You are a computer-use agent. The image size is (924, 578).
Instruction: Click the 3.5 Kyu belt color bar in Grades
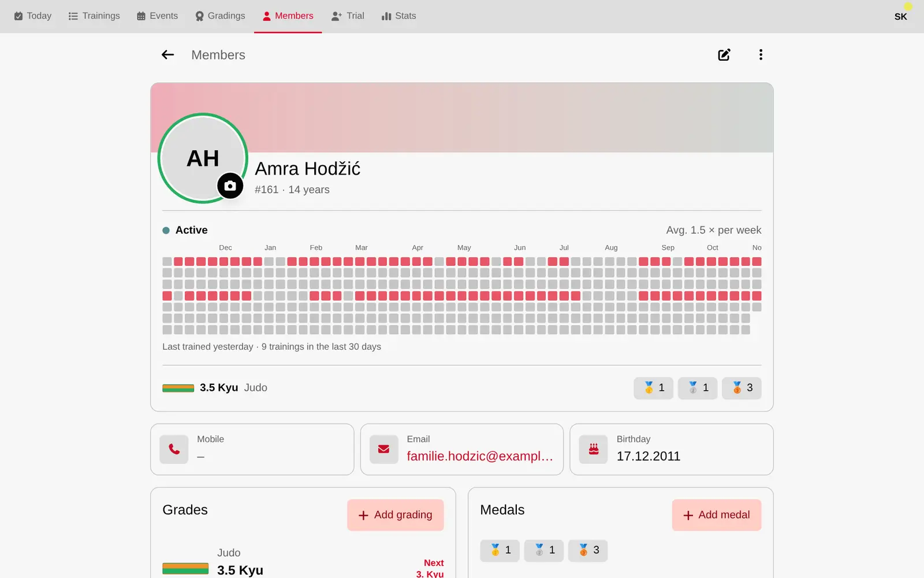(x=185, y=569)
